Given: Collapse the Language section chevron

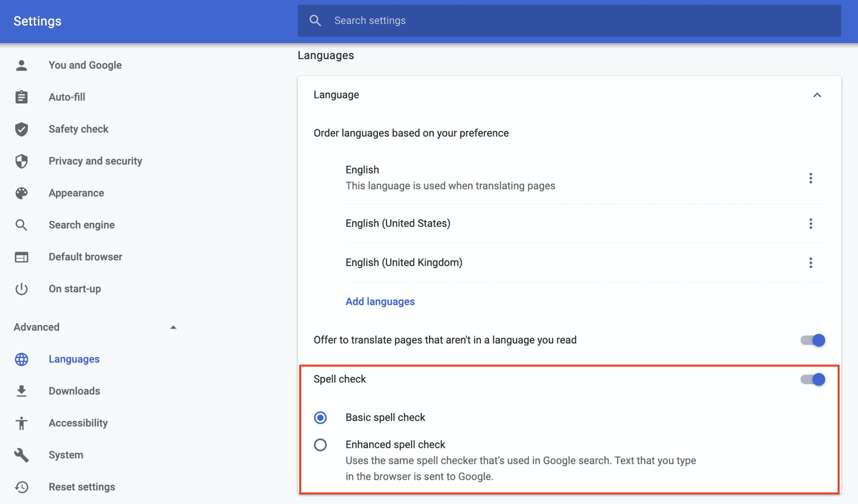Looking at the screenshot, I should click(x=817, y=95).
